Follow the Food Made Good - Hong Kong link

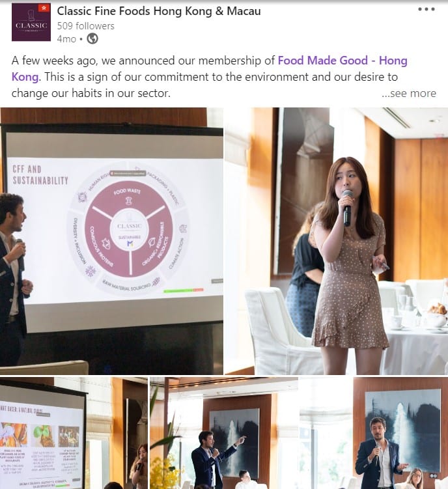(343, 60)
